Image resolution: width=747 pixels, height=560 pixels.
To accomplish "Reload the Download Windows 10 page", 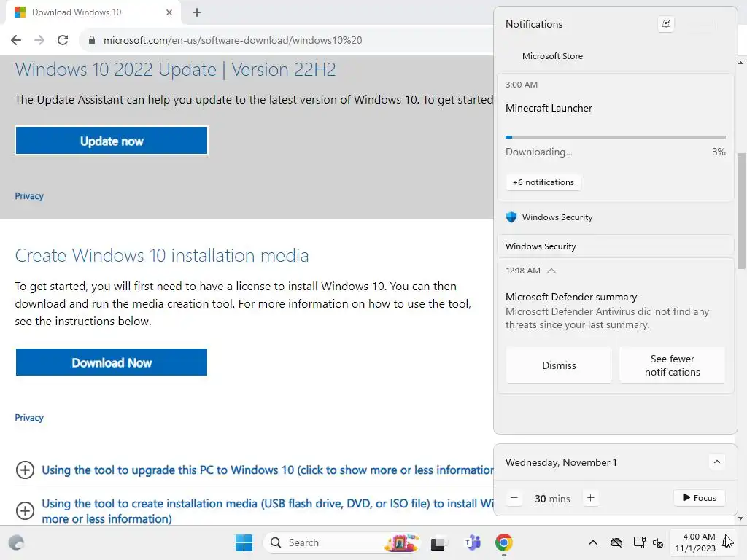I will [x=63, y=40].
